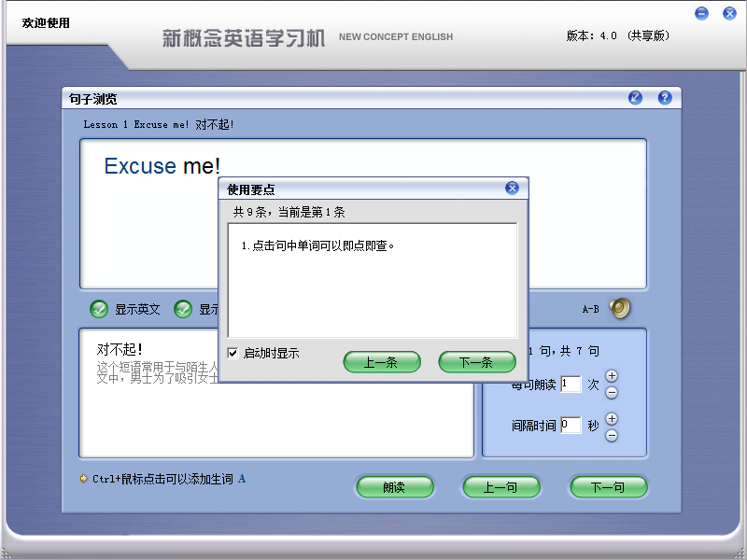This screenshot has height=560, width=747.
Task: Toggle the 显示英文 green check option
Action: 99,309
